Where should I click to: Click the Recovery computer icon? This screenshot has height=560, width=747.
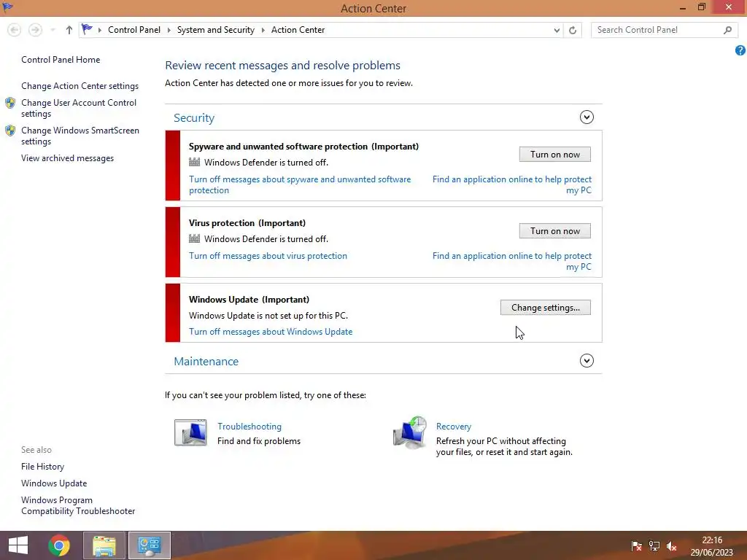(x=410, y=432)
